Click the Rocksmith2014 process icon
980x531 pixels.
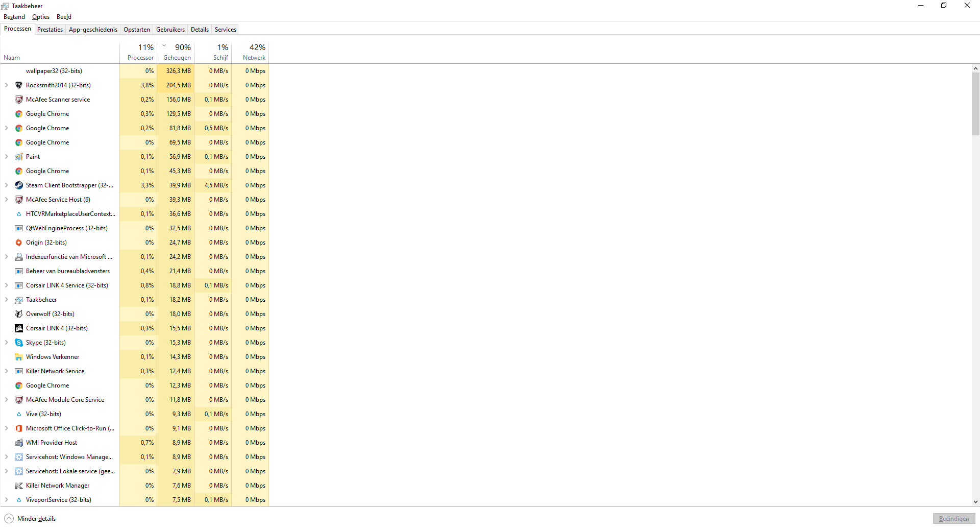19,85
